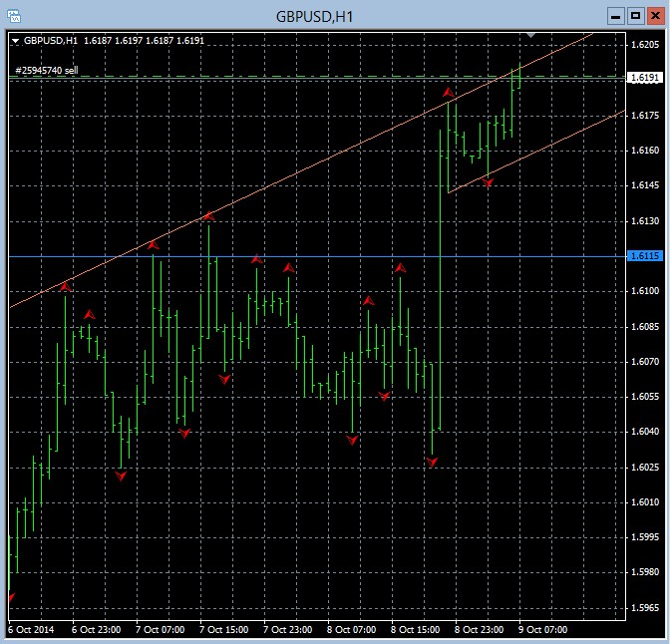Viewport: 670px width, 644px height.
Task: Click the 7 Oct 15:00 time axis label
Action: [224, 630]
